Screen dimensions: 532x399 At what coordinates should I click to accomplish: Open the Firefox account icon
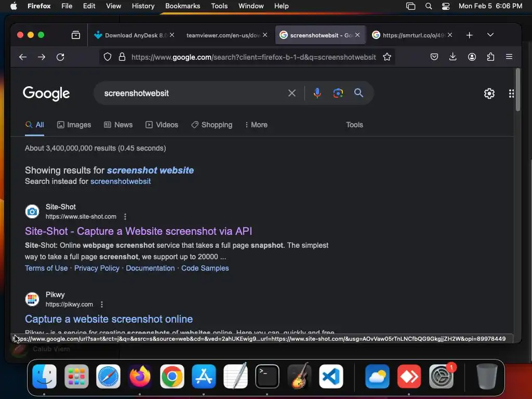click(x=472, y=57)
